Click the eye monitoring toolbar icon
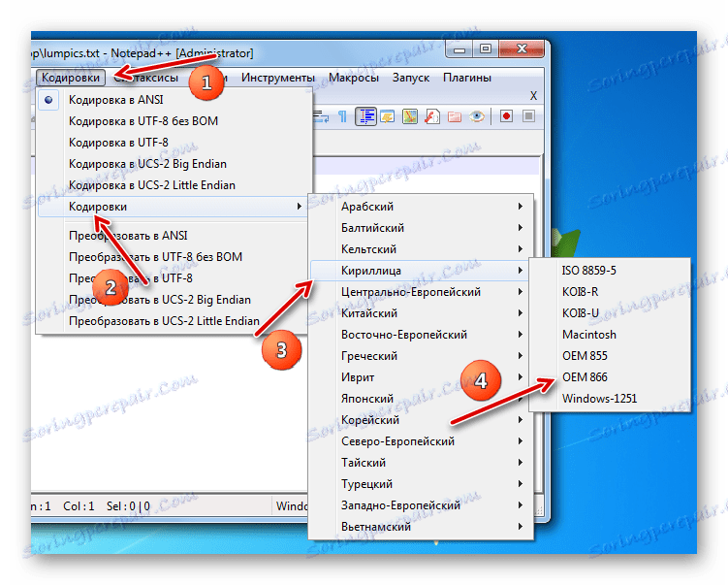Screen dimensions: 728x585 (476, 116)
